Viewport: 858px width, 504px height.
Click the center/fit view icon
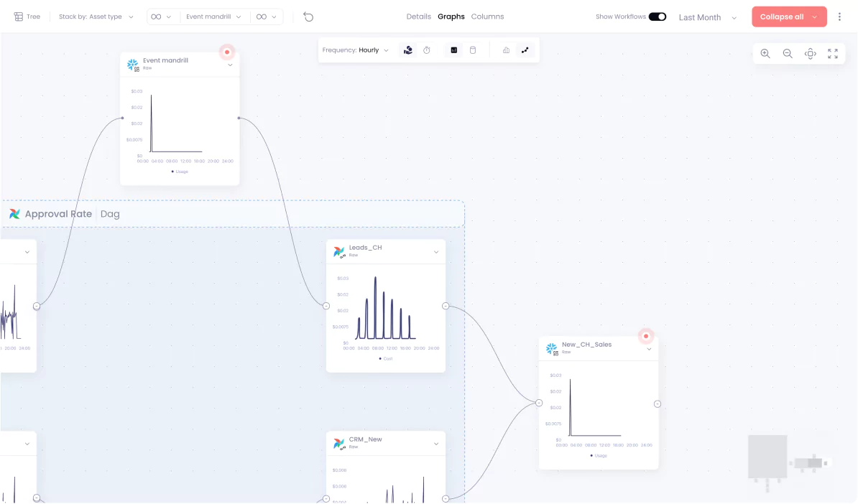click(x=811, y=54)
